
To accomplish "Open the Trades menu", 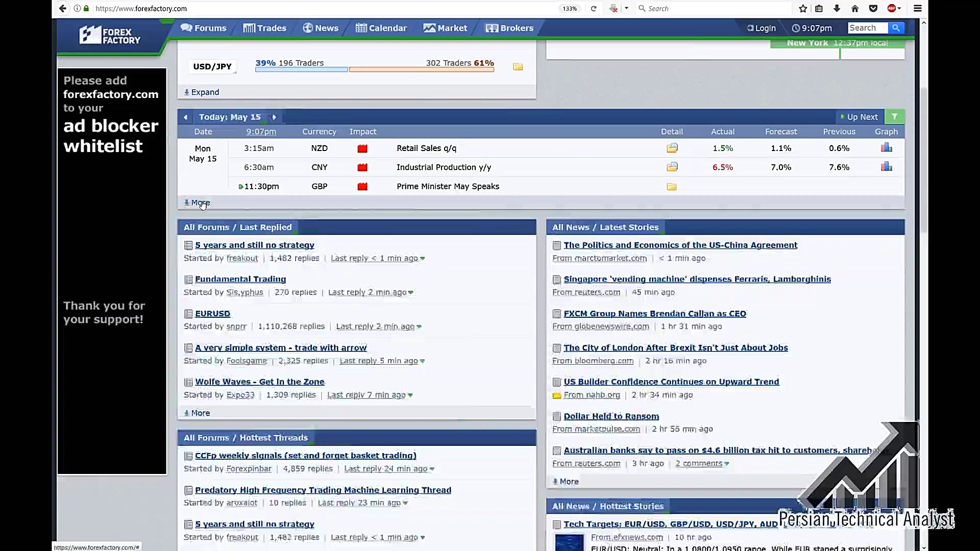I will [264, 28].
